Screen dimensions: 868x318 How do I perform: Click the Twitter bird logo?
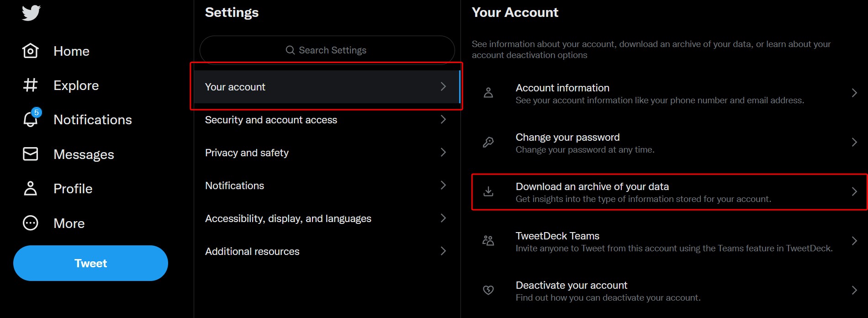point(30,13)
